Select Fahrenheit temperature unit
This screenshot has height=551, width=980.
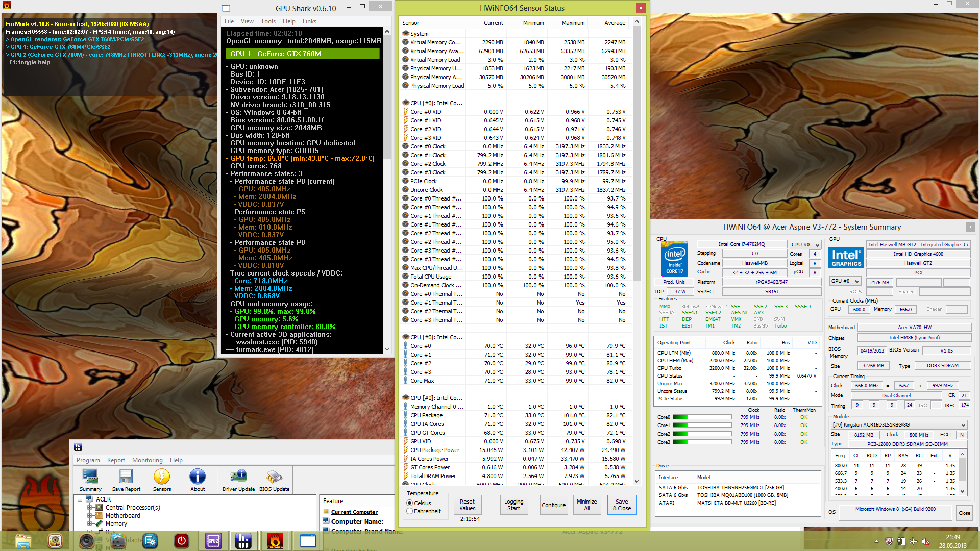tap(410, 511)
